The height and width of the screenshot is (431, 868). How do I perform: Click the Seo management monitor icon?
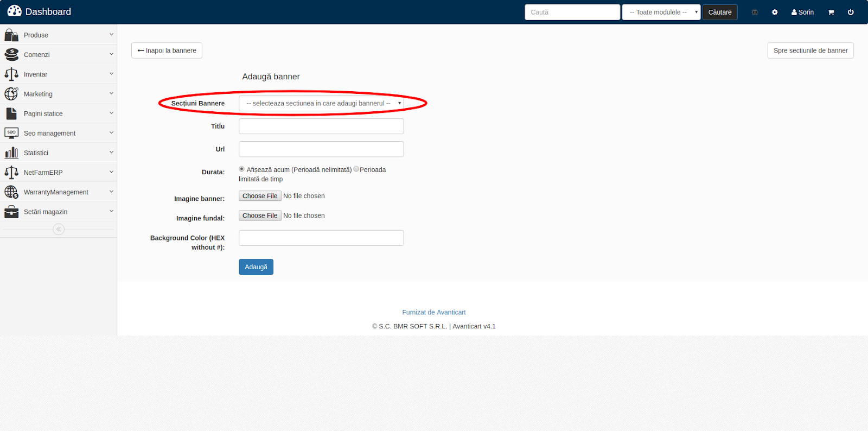(11, 133)
